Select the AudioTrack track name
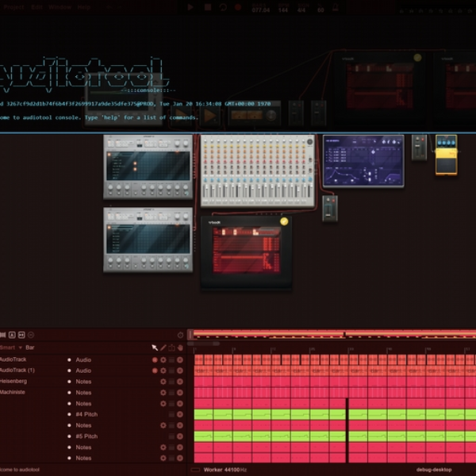476x476 pixels. coord(13,359)
